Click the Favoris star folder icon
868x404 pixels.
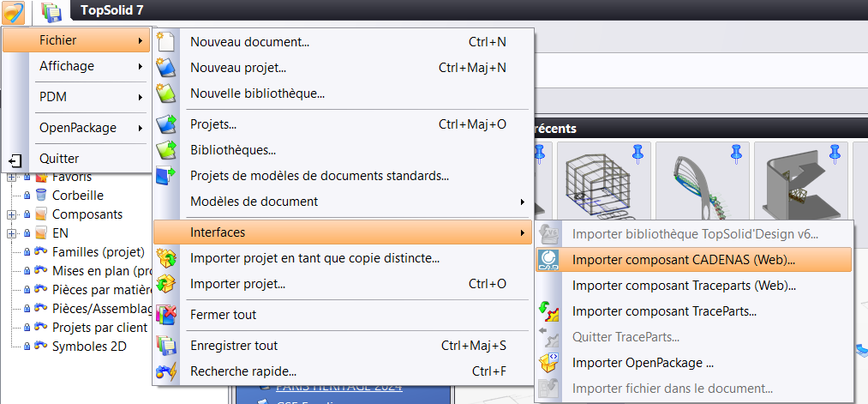click(x=41, y=178)
